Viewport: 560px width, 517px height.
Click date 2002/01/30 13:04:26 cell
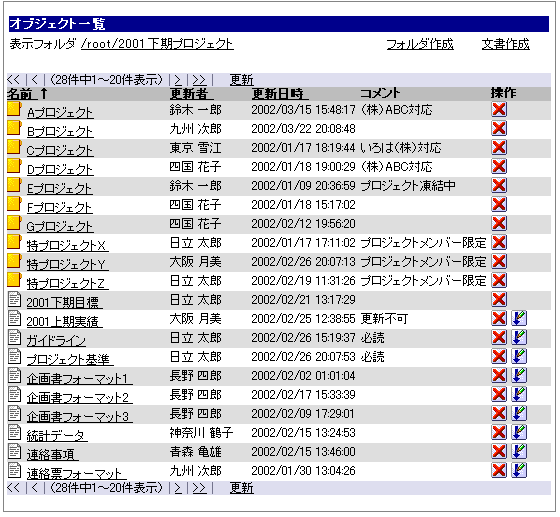303,471
